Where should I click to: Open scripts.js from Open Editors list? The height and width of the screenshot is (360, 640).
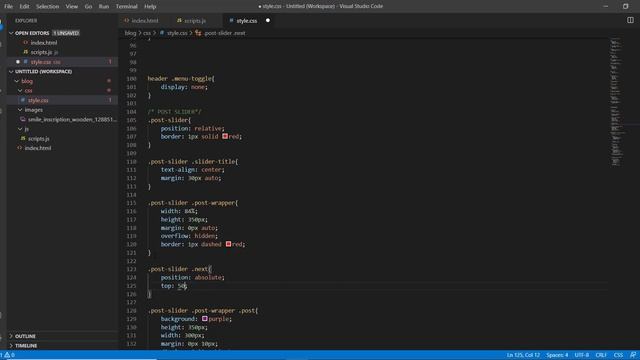pyautogui.click(x=42, y=52)
